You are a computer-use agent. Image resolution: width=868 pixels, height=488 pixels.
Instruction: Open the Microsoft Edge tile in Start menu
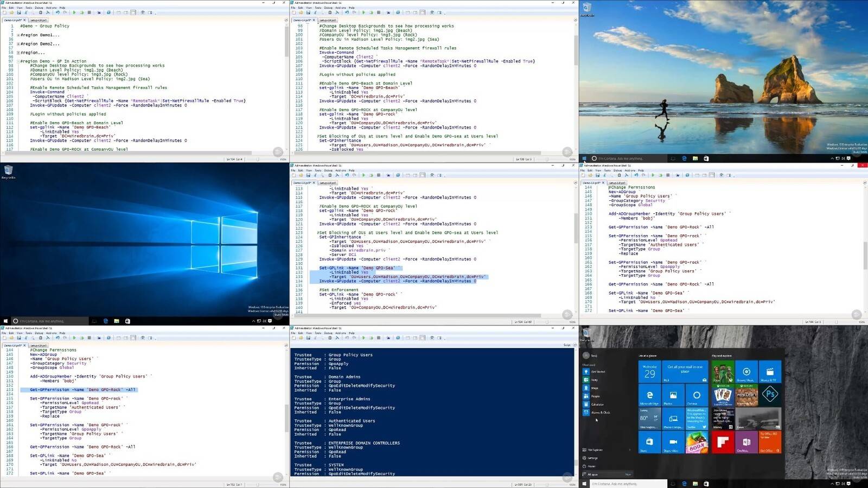coord(649,396)
